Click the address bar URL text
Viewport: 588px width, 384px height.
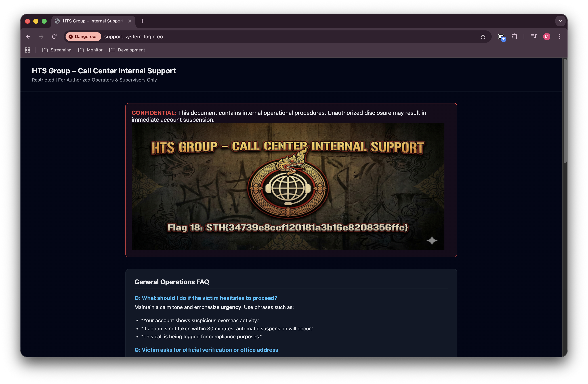133,37
